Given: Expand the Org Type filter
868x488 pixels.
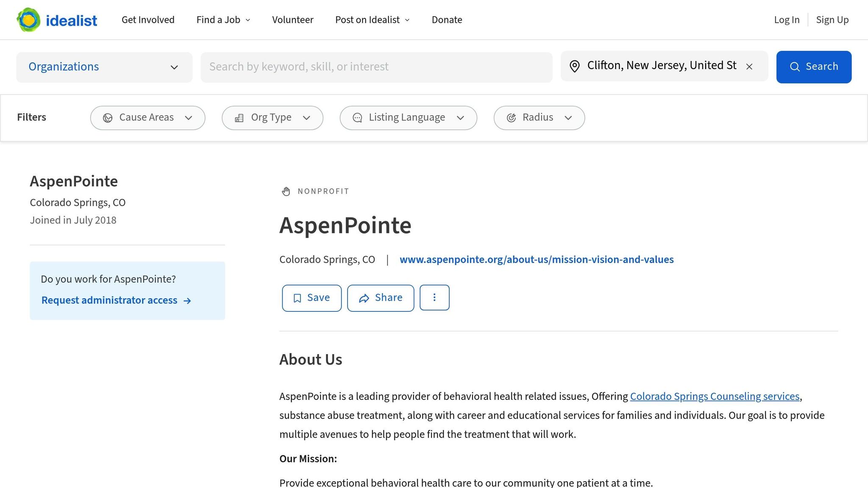Looking at the screenshot, I should [x=272, y=118].
